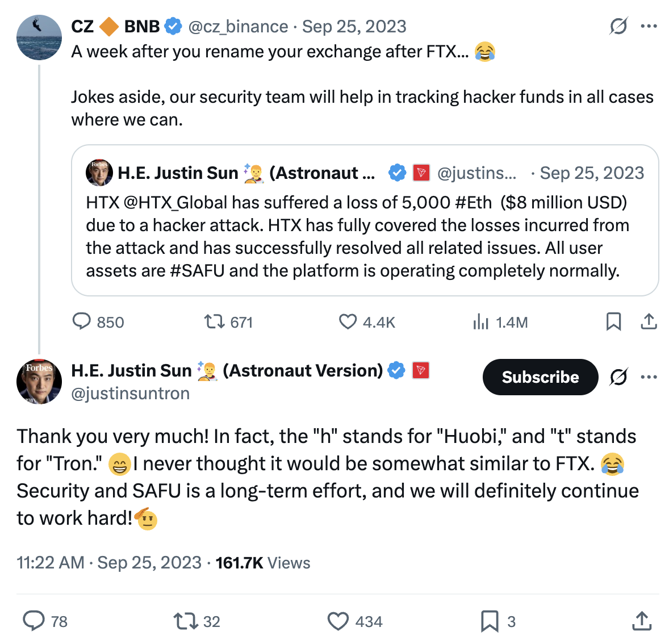This screenshot has height=644, width=669.
Task: Open CZ's profile avatar picture
Action: point(39,37)
